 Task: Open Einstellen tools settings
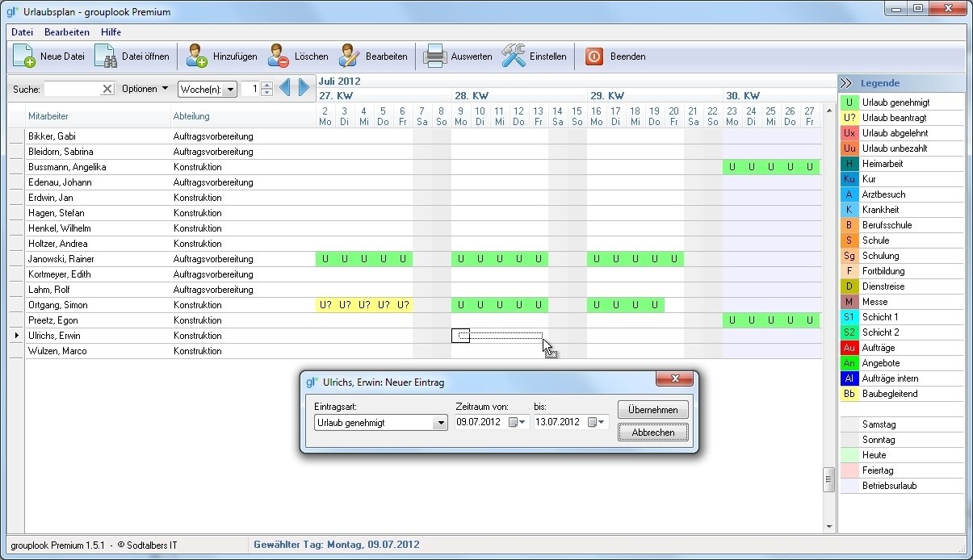[514, 56]
